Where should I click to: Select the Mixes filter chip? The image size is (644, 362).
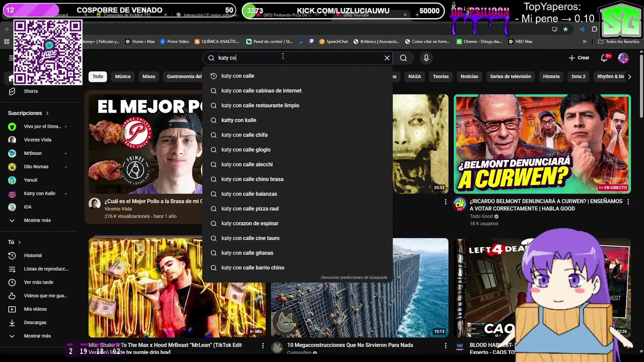(x=148, y=76)
